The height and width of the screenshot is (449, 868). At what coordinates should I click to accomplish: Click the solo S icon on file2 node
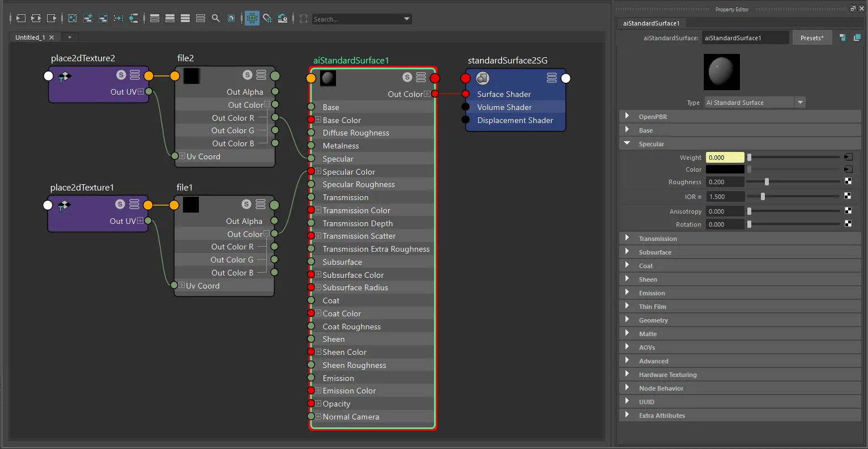pyautogui.click(x=248, y=75)
